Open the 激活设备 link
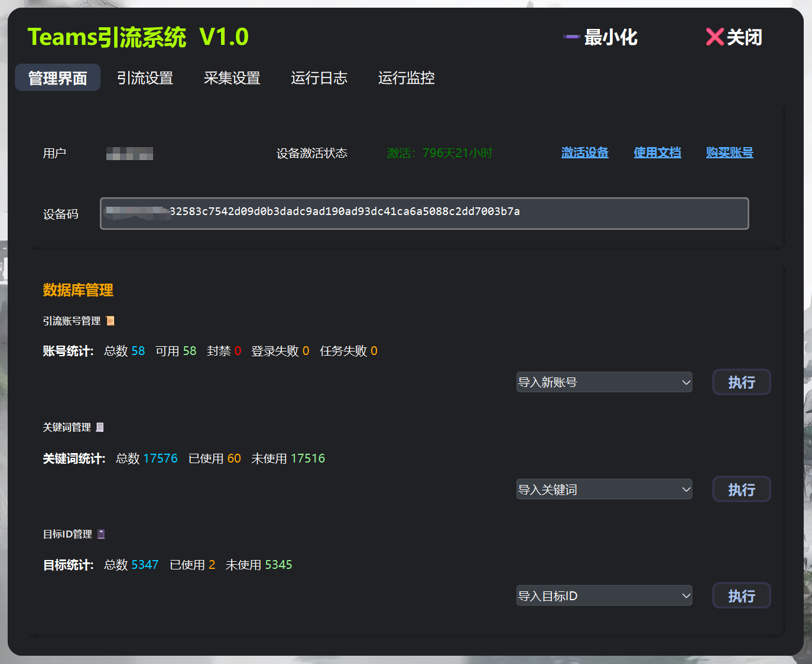This screenshot has width=812, height=664. pyautogui.click(x=584, y=152)
